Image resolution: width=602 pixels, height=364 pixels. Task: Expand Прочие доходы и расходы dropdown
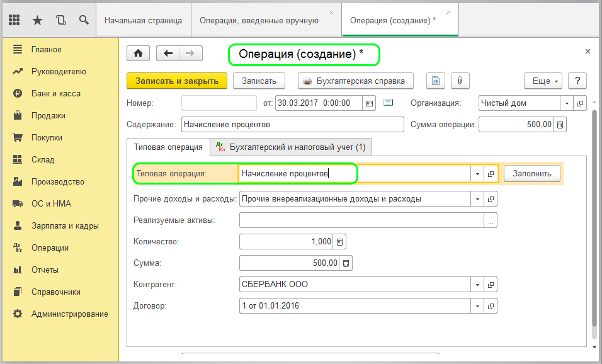coord(477,199)
